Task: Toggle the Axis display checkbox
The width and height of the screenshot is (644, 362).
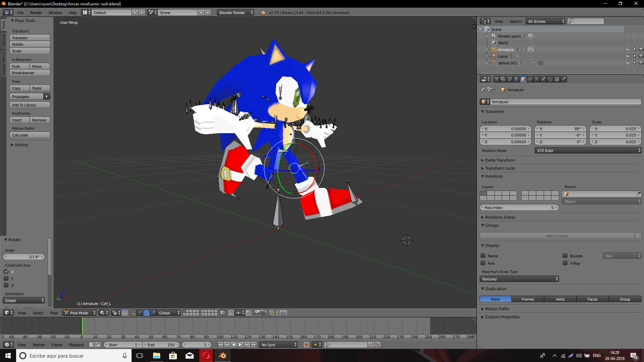Action: pyautogui.click(x=483, y=263)
